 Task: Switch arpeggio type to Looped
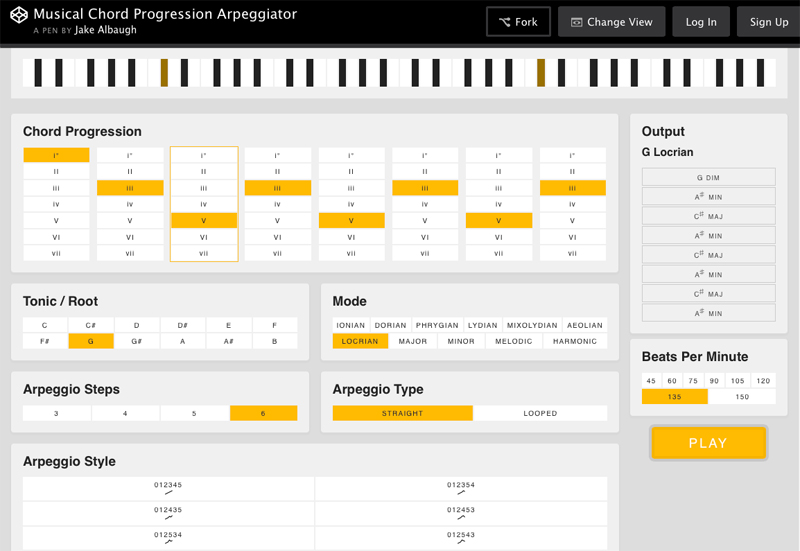[x=540, y=413]
